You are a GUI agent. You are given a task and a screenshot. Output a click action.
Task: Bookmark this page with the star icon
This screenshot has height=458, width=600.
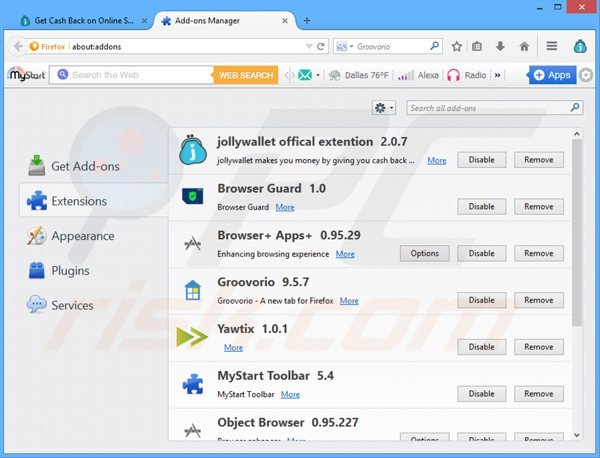(x=456, y=46)
